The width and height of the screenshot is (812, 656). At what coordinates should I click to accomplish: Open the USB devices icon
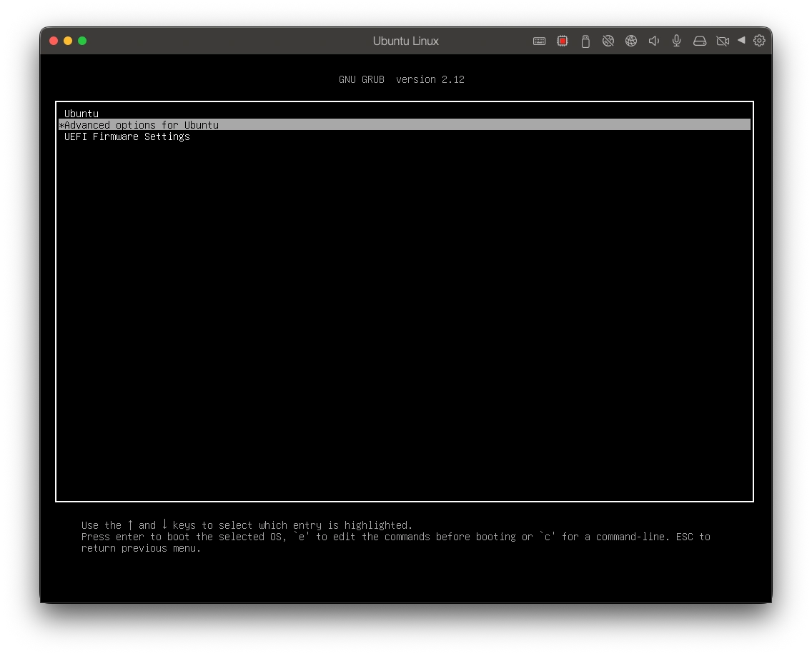[585, 41]
